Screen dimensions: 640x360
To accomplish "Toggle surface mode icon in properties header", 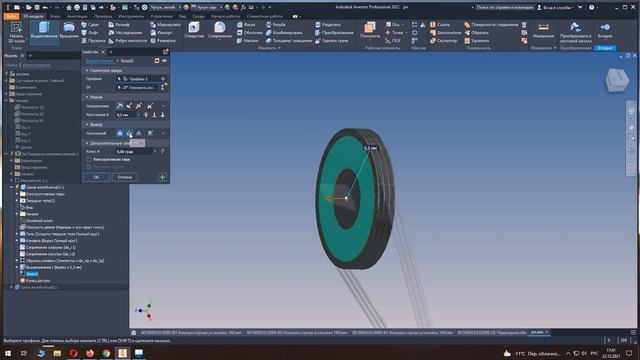I will pyautogui.click(x=157, y=61).
